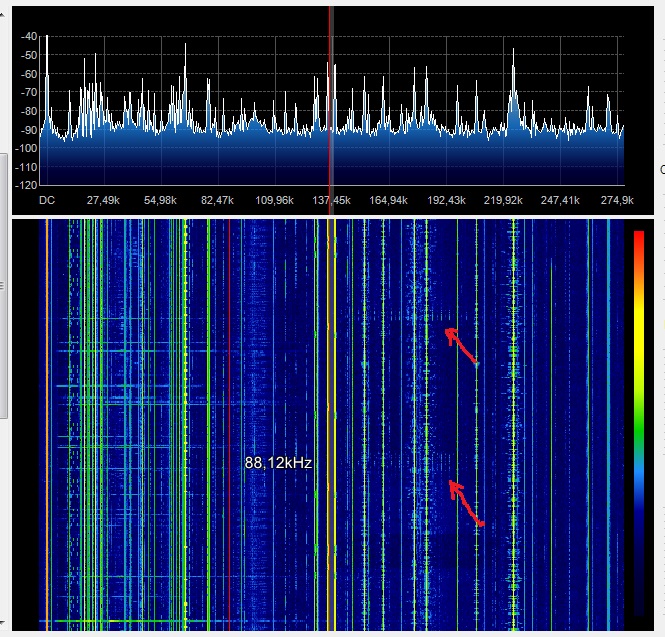Click the orange signal trace near DC in waterfall
The height and width of the screenshot is (637, 665).
click(47, 424)
